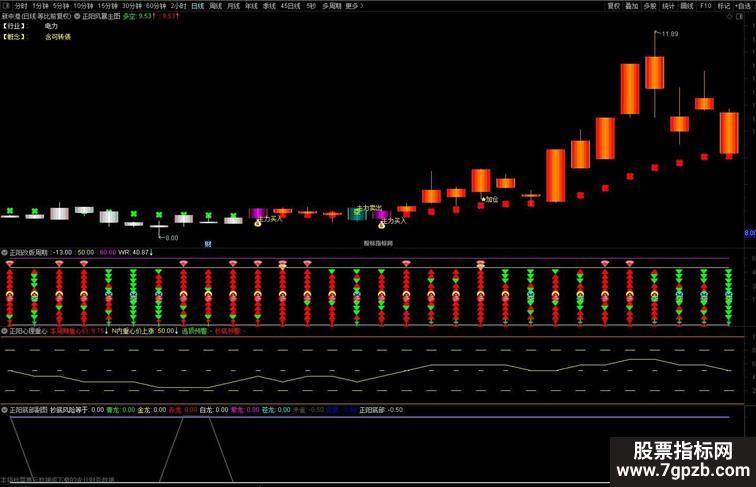Click the last orange candle on the right
756x487 pixels.
pos(729,133)
